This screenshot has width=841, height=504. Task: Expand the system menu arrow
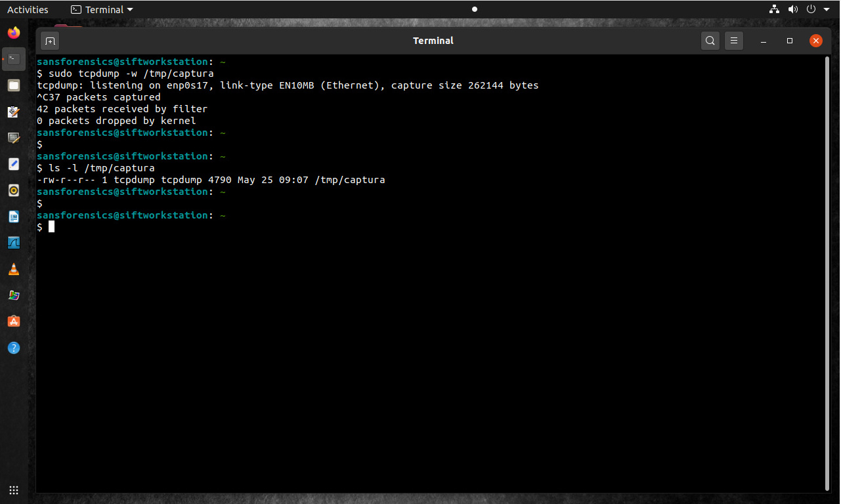point(827,9)
